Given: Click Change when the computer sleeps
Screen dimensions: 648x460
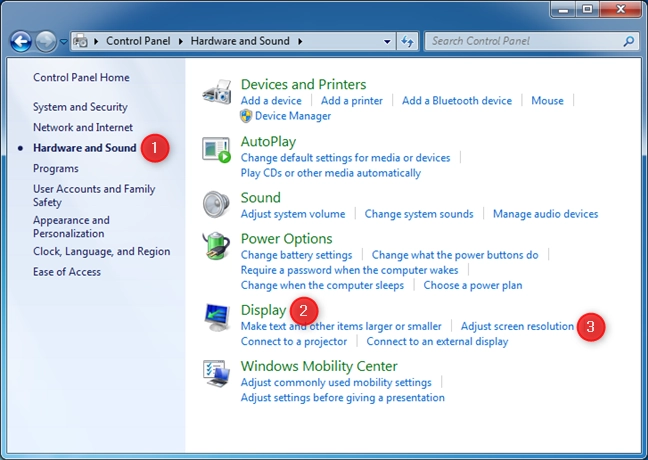Looking at the screenshot, I should (x=322, y=286).
